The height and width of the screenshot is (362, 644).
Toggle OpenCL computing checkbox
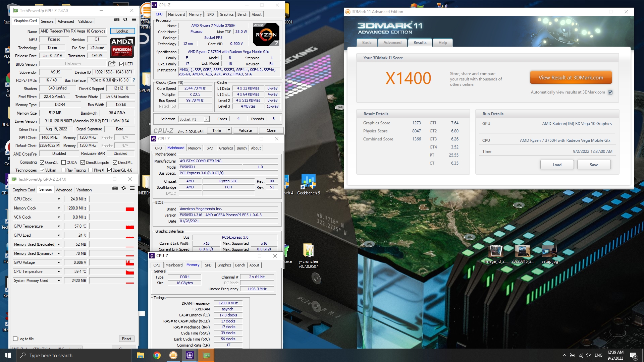pyautogui.click(x=42, y=163)
